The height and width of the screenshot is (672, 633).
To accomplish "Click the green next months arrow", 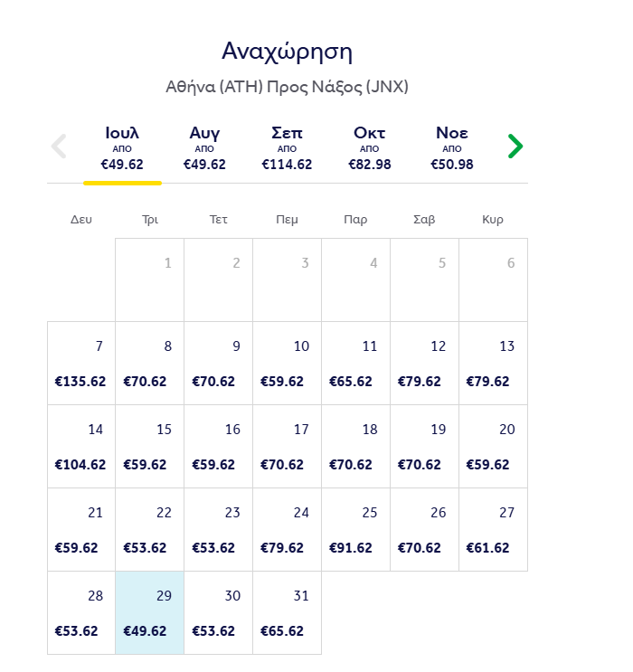I will pos(515,147).
